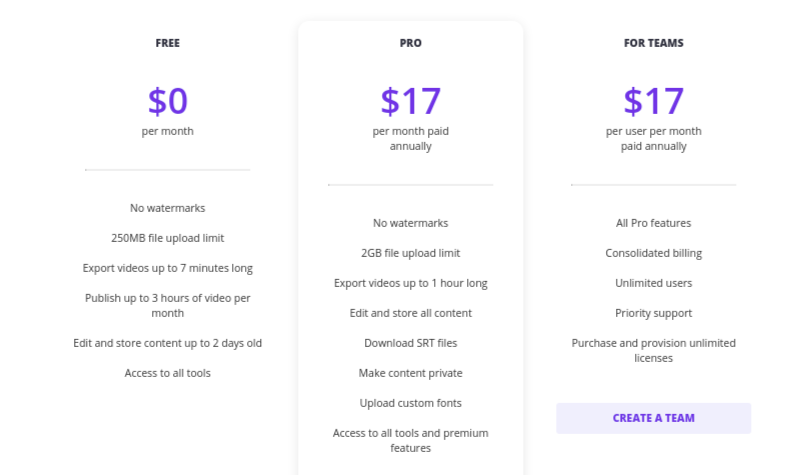The height and width of the screenshot is (475, 787).
Task: Click the $0 price in Free plan
Action: pos(168,101)
